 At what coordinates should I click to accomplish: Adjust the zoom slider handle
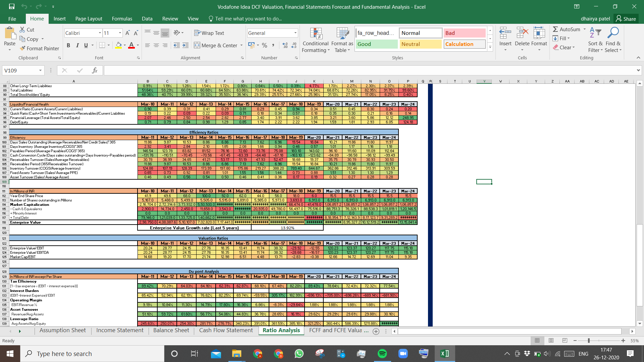click(589, 341)
